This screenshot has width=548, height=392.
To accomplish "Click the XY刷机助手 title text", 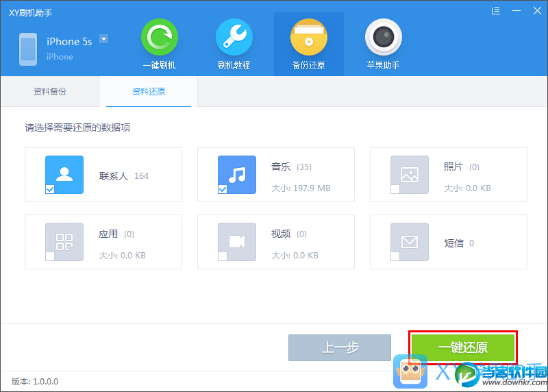I will pyautogui.click(x=30, y=13).
